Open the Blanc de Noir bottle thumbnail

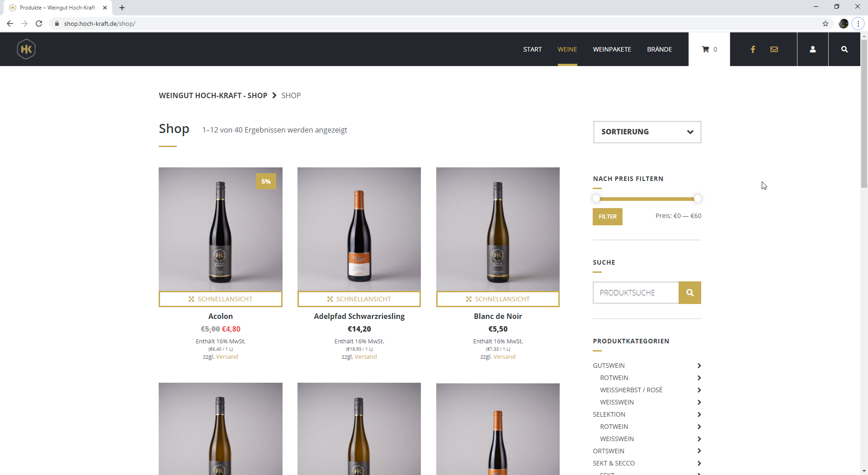[x=498, y=229]
